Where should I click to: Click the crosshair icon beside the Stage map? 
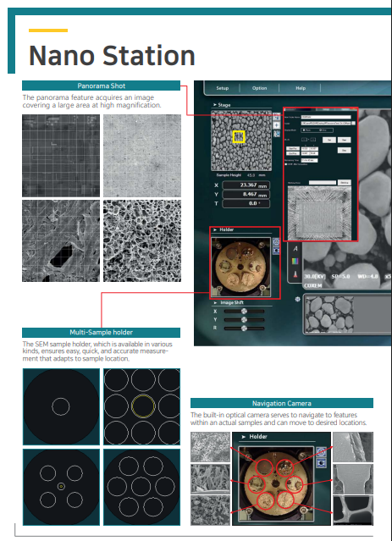276,125
